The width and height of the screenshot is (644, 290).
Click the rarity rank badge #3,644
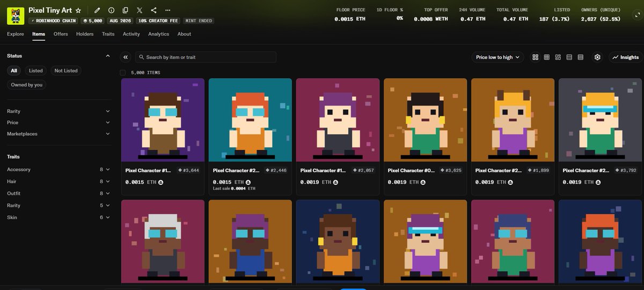[187, 170]
